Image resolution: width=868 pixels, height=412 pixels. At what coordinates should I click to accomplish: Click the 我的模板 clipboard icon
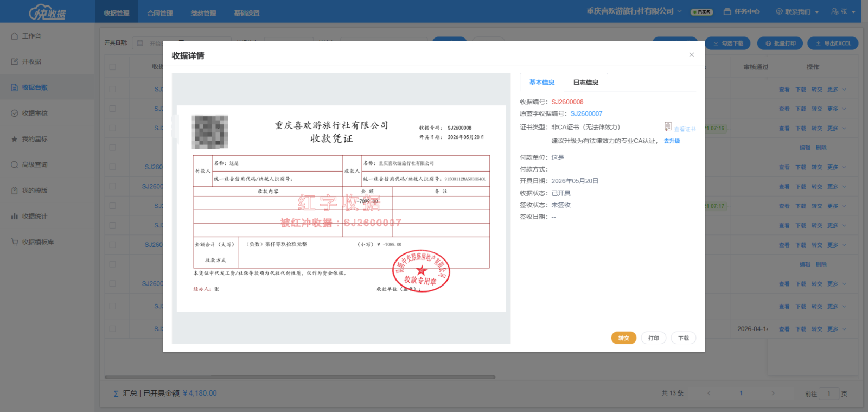click(x=15, y=191)
